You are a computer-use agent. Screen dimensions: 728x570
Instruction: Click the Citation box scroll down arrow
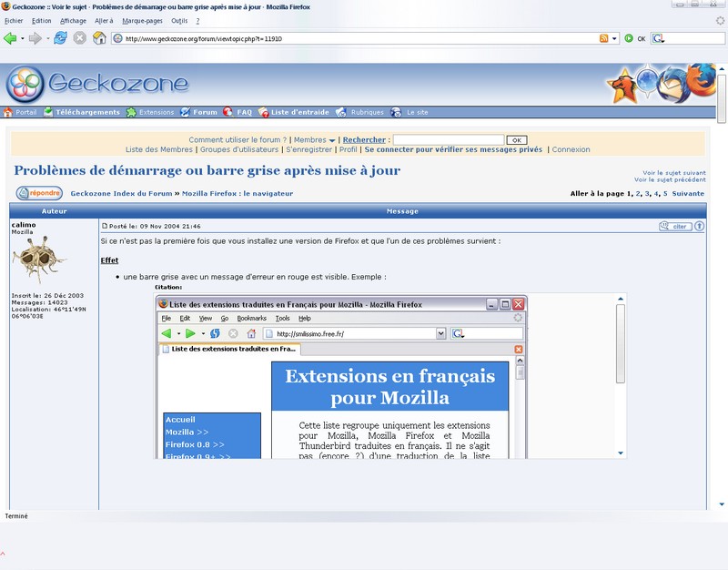pyautogui.click(x=621, y=453)
